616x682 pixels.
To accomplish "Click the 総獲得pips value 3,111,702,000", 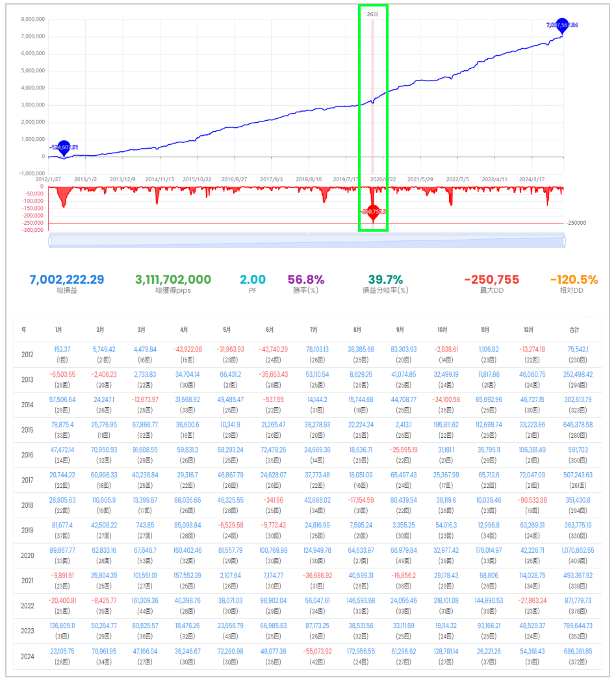I will 173,279.
